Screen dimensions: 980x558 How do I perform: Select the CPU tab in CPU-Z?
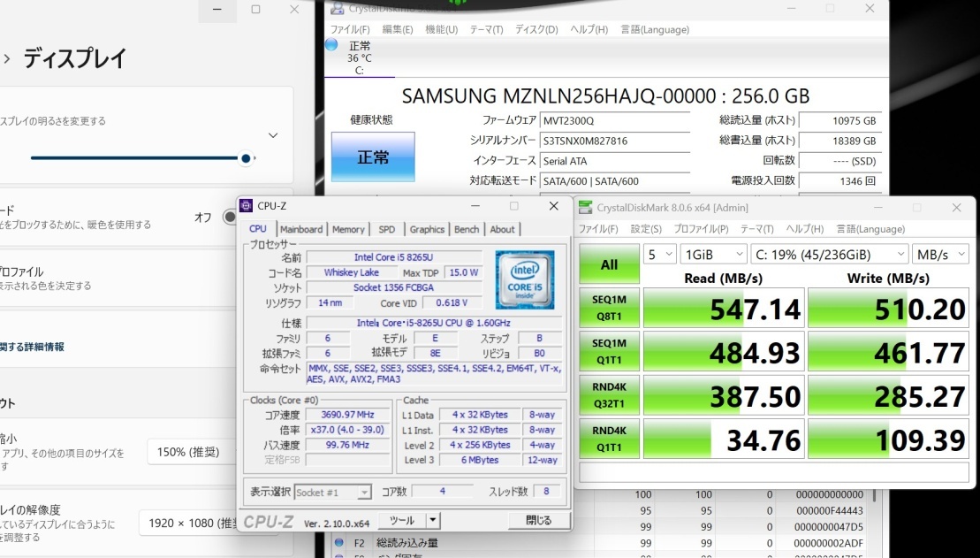point(257,228)
